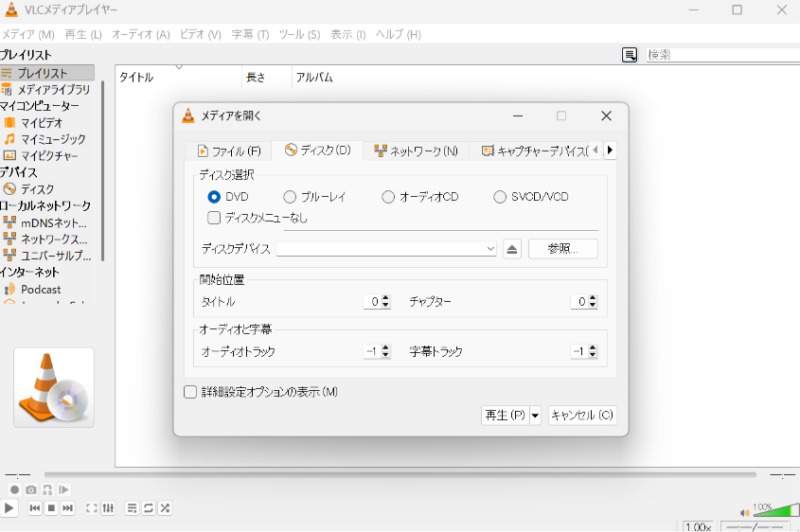Switch to the ディスク (D) tab
Viewport: 800px width, 532px height.
(x=317, y=150)
